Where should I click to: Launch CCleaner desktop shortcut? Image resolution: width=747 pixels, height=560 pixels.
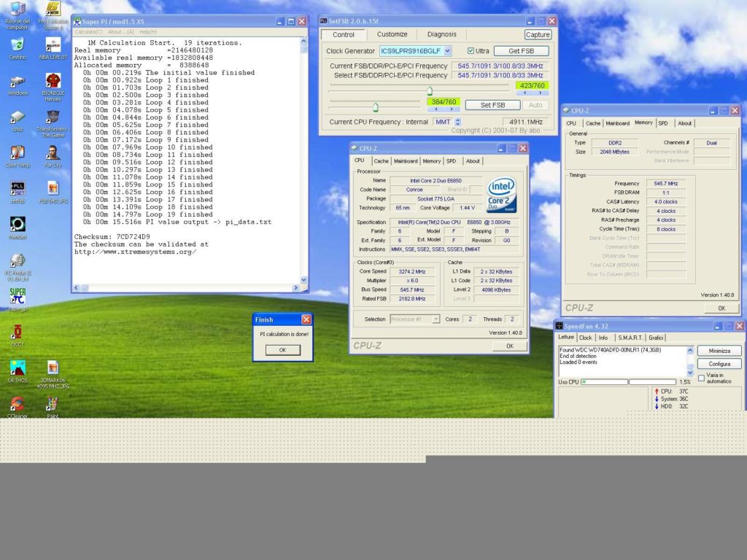(x=18, y=407)
